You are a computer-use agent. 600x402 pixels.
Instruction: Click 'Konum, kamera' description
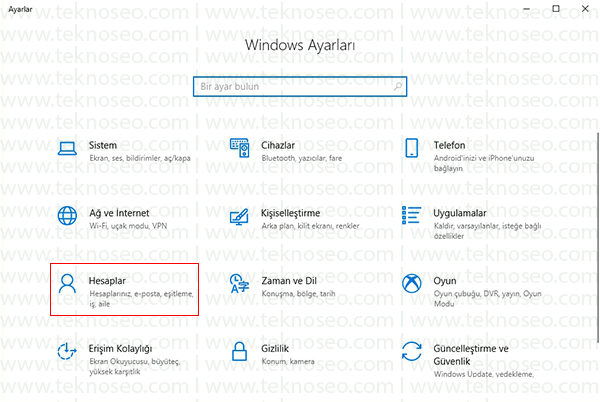click(x=288, y=361)
